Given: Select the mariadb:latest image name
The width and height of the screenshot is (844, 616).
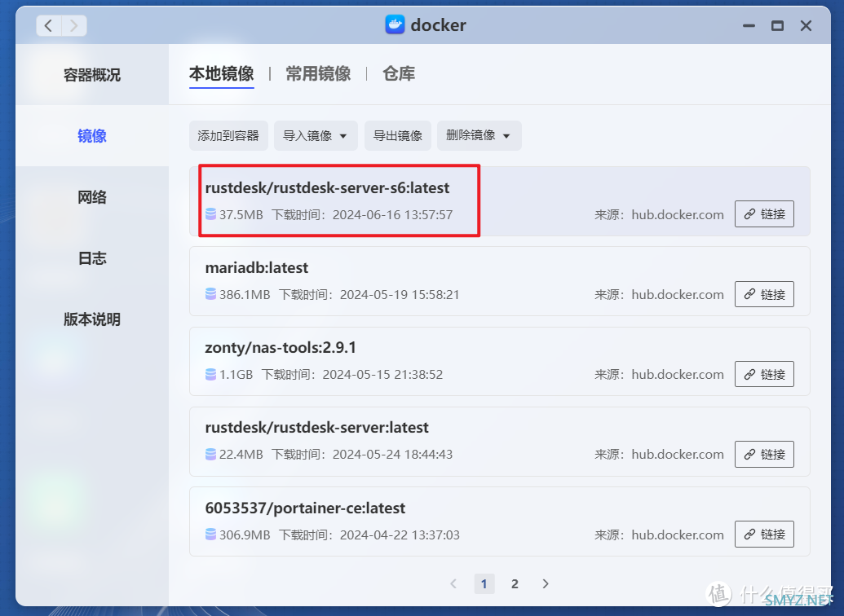Looking at the screenshot, I should tap(257, 267).
